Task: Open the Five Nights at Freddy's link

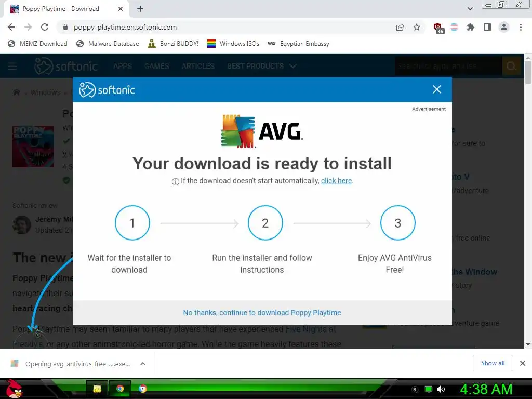Action: (311, 329)
